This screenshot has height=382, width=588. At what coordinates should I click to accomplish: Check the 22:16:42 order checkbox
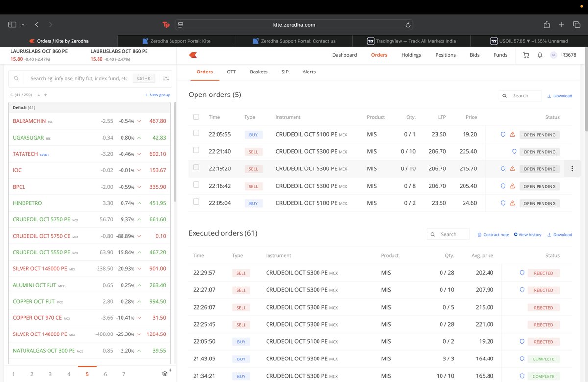click(196, 185)
